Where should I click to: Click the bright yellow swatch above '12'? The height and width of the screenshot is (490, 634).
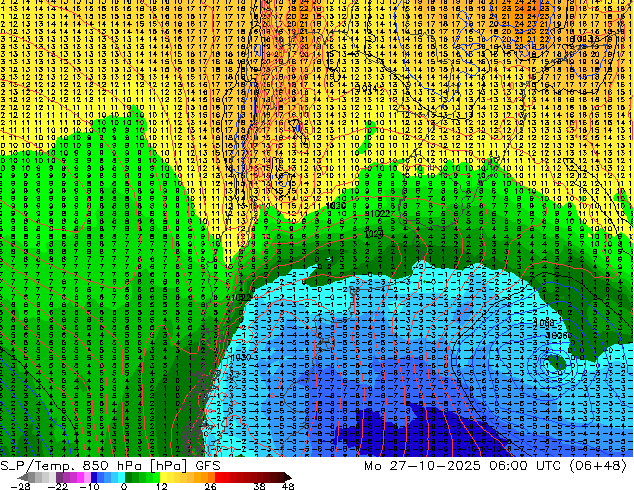(x=163, y=477)
